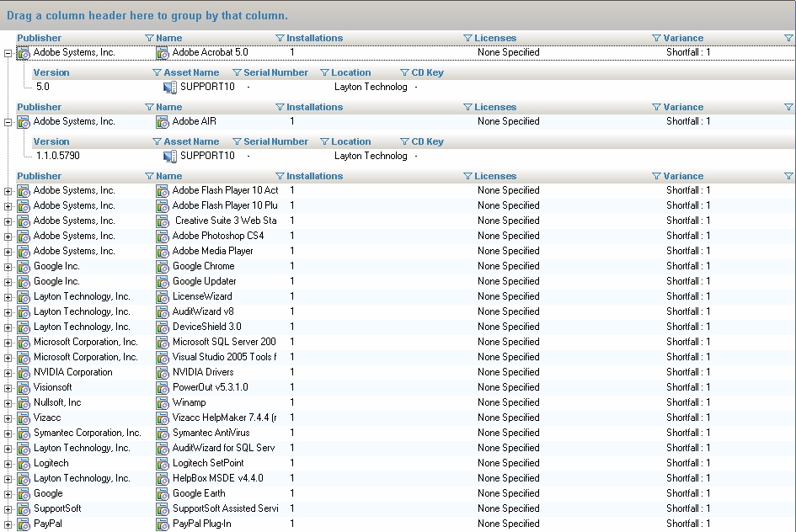Click the publisher icon beside Symantec Corporation, Inc.
Image resolution: width=796 pixels, height=532 pixels.
coord(24,434)
